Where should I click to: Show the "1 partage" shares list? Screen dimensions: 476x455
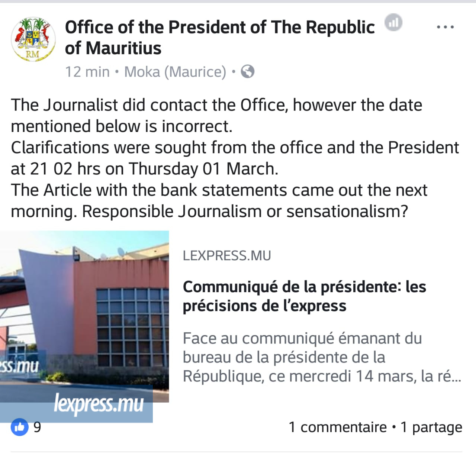pyautogui.click(x=431, y=427)
